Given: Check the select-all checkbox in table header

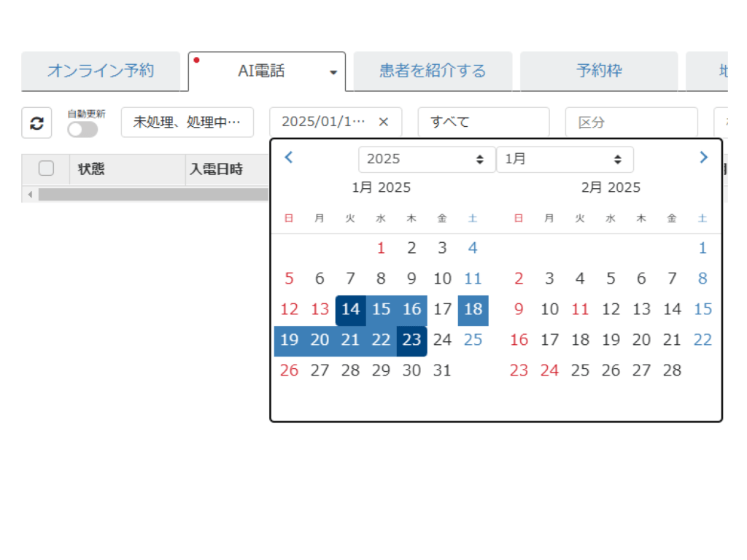Looking at the screenshot, I should (46, 168).
